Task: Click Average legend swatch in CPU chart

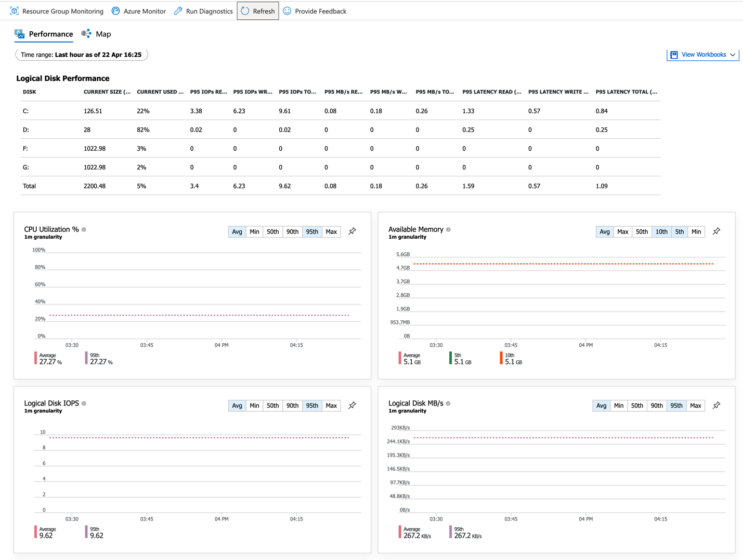Action: [x=36, y=358]
